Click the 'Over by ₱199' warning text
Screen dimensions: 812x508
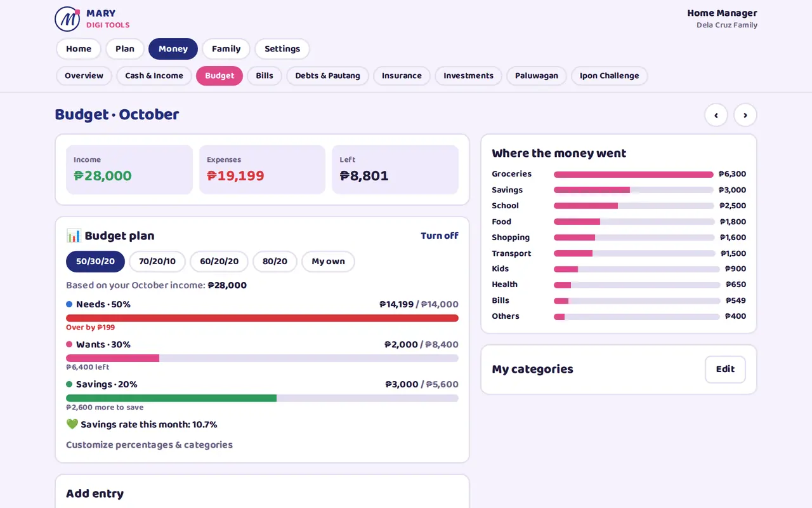tap(91, 328)
